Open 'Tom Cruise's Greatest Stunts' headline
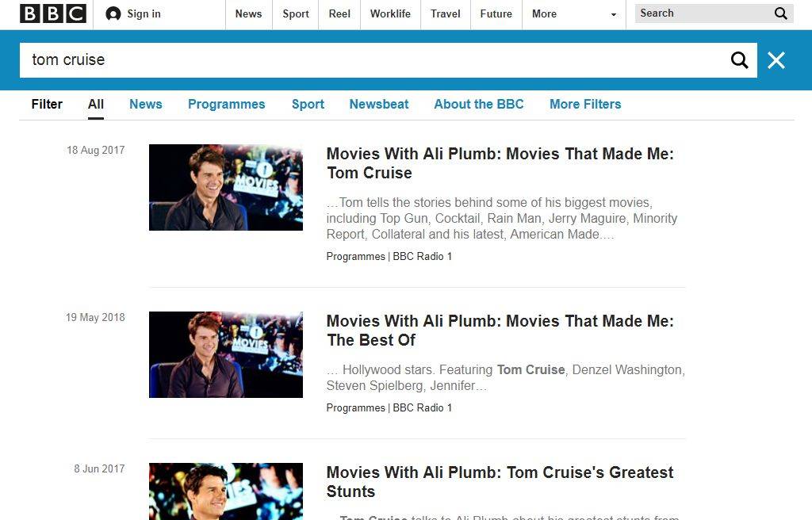Screen dimensions: 812x520 click(x=500, y=482)
